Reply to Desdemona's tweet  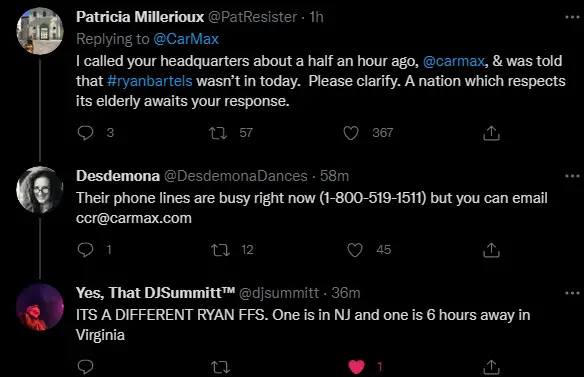pos(85,250)
